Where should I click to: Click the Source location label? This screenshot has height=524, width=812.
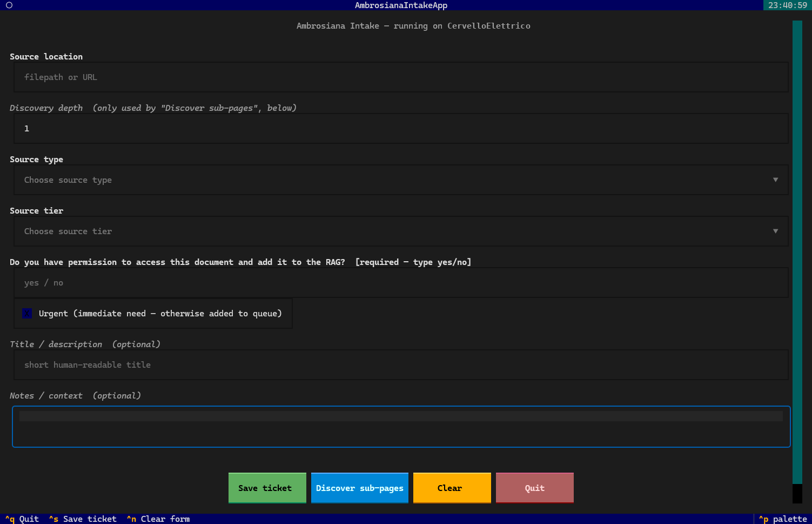tap(46, 57)
